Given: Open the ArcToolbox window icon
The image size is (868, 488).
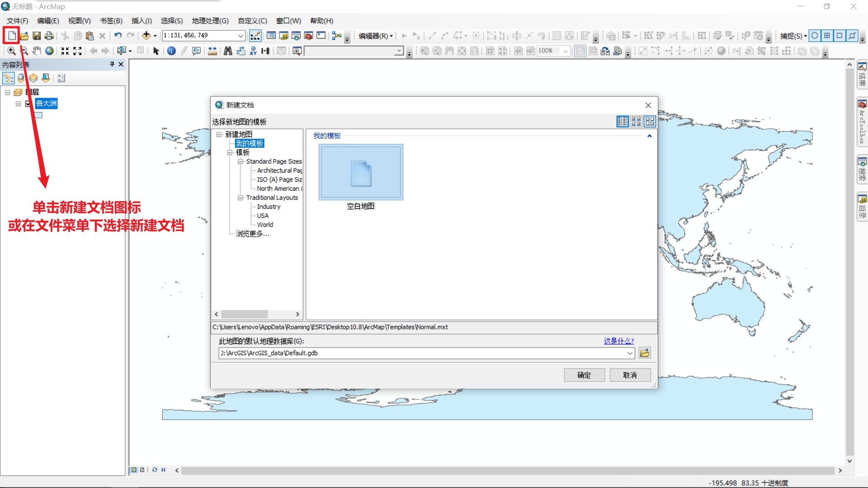Looking at the screenshot, I should (308, 36).
